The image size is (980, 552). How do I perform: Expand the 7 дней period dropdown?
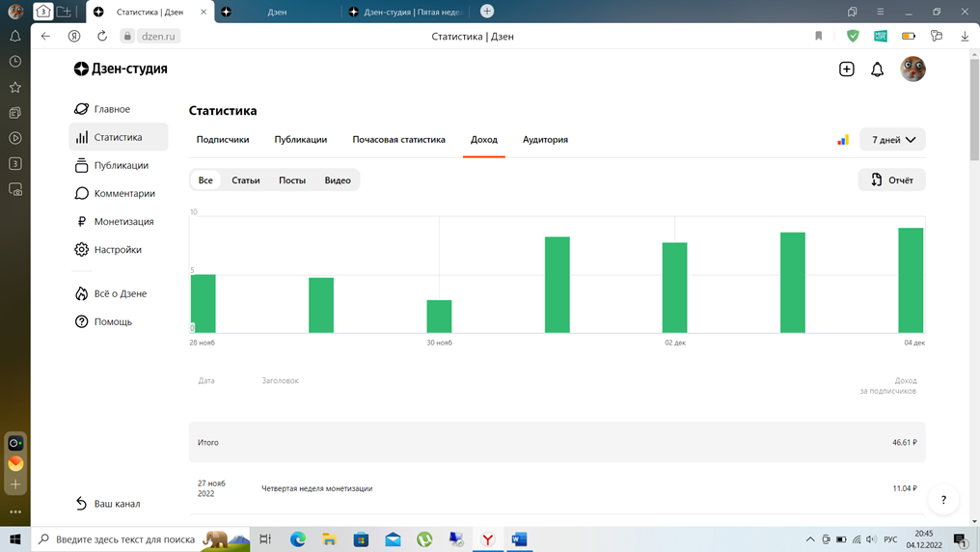[x=892, y=139]
